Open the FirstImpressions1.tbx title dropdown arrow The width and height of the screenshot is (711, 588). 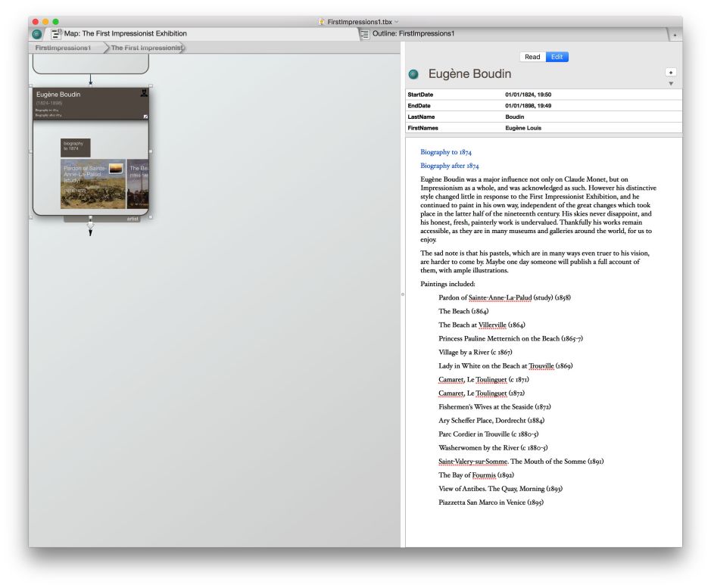tap(396, 22)
